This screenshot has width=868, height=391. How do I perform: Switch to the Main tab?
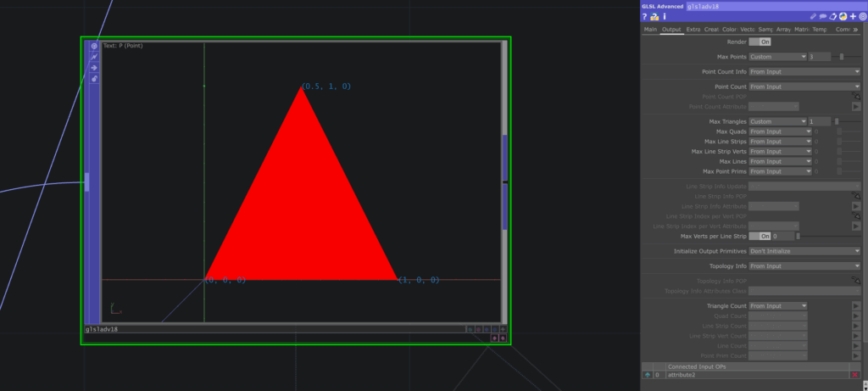click(x=650, y=30)
